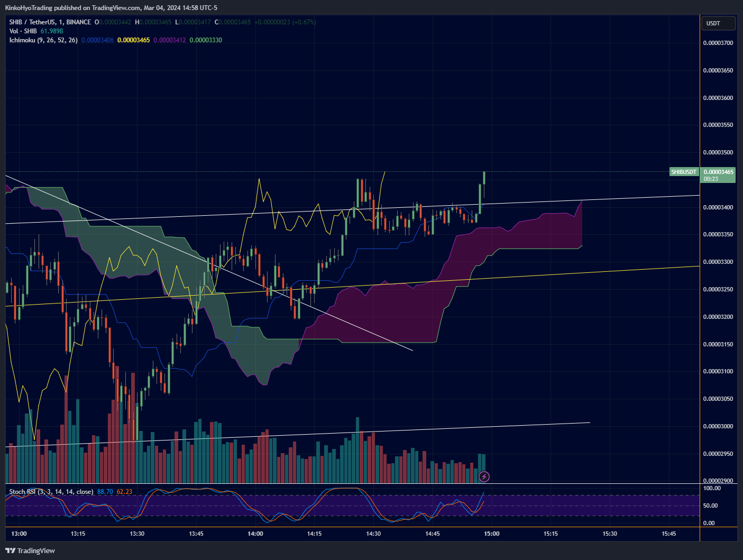This screenshot has height=560, width=743.
Task: Click the purple Ichimoku value 0.00003412
Action: click(170, 40)
